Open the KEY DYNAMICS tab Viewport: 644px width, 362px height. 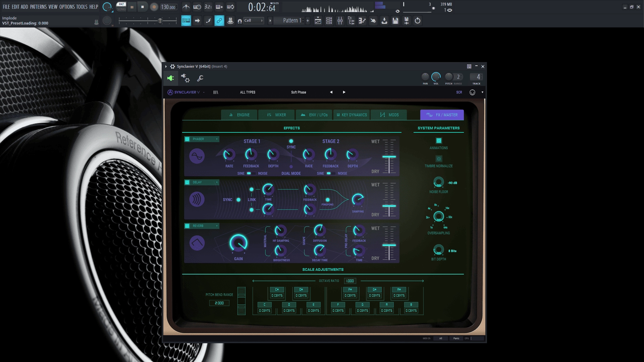pyautogui.click(x=352, y=115)
